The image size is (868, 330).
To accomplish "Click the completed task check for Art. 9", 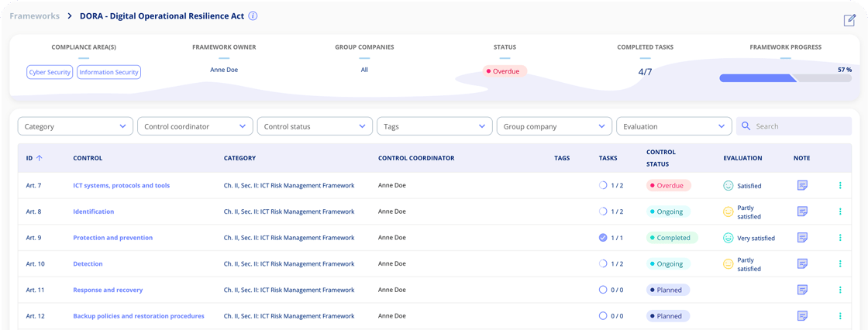I will pos(603,238).
